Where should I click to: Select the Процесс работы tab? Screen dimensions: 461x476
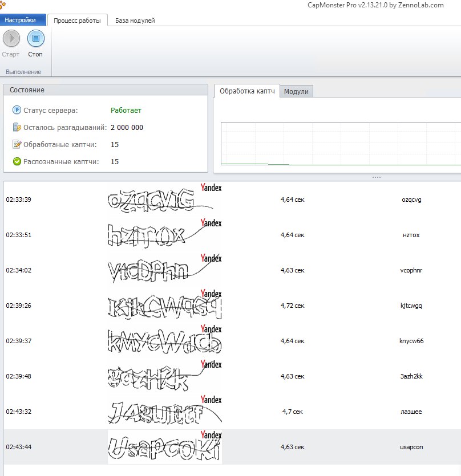tap(77, 21)
